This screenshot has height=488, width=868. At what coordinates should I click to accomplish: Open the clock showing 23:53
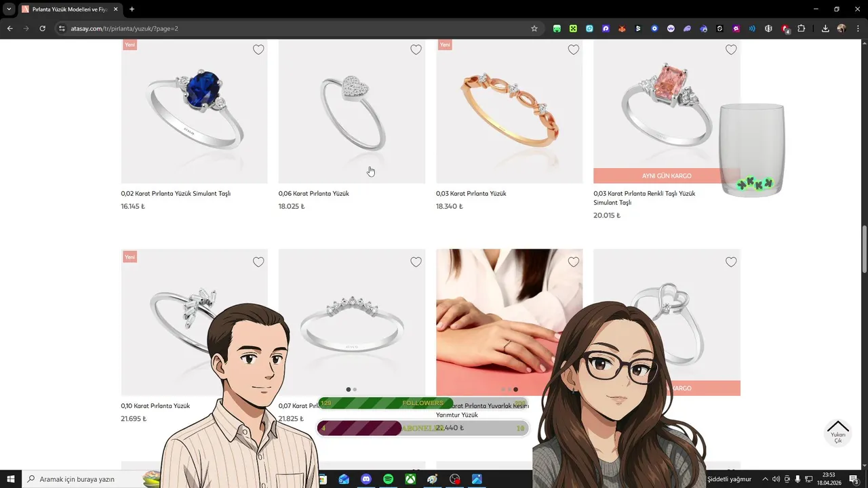tap(828, 479)
